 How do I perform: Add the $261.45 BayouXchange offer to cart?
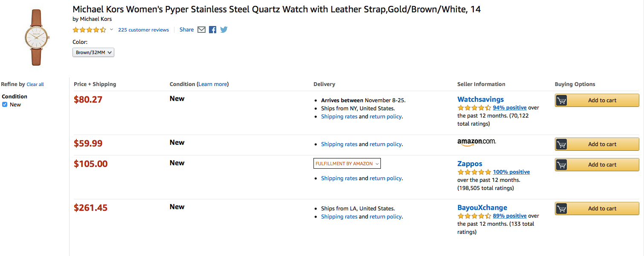pyautogui.click(x=602, y=209)
